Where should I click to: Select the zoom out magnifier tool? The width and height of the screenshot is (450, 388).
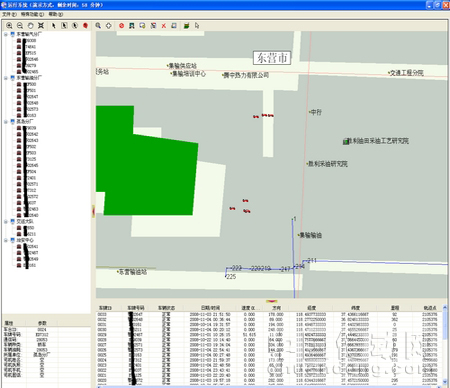[x=20, y=26]
